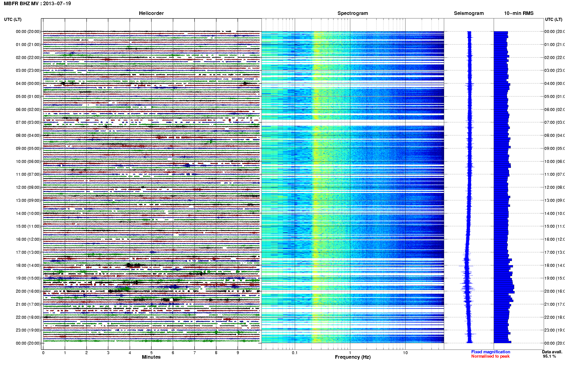The width and height of the screenshot is (588, 368).
Task: Click the Frequency (Hz) axis title
Action: [353, 357]
